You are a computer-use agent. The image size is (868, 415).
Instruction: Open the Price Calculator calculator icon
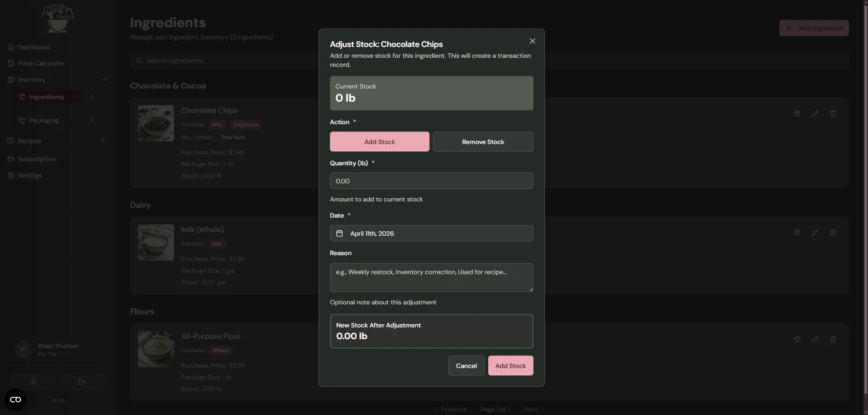point(10,63)
